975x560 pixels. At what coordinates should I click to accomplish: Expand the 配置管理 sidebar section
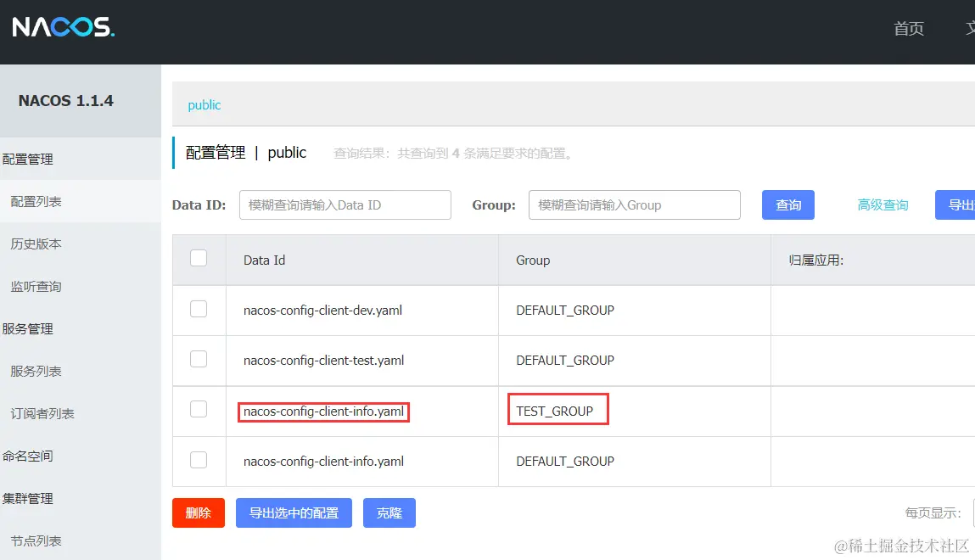coord(28,160)
